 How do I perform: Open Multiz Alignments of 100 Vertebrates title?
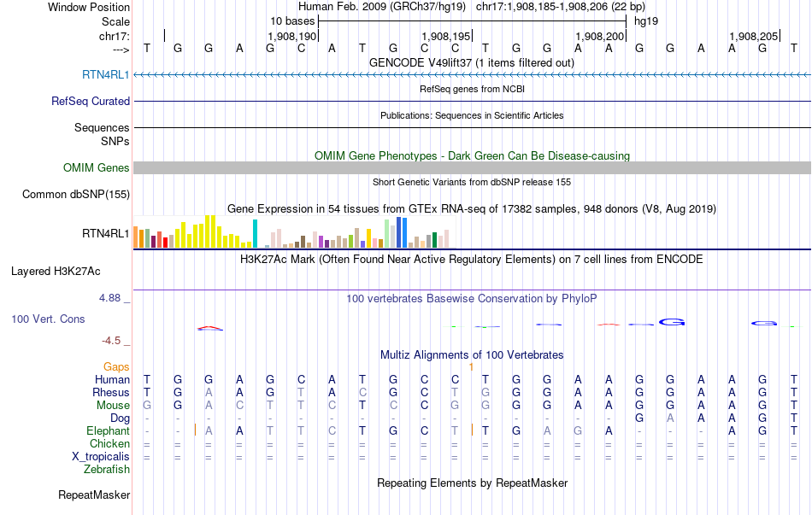pyautogui.click(x=472, y=354)
